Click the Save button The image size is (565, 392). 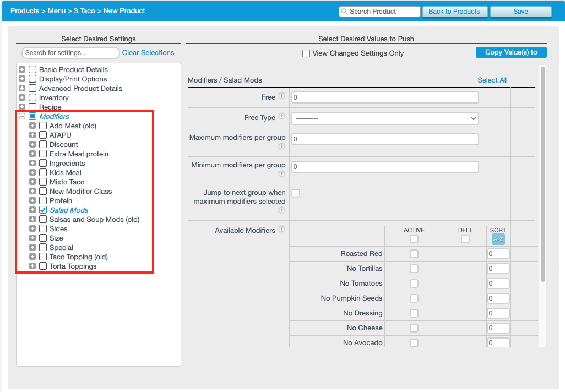click(x=521, y=12)
